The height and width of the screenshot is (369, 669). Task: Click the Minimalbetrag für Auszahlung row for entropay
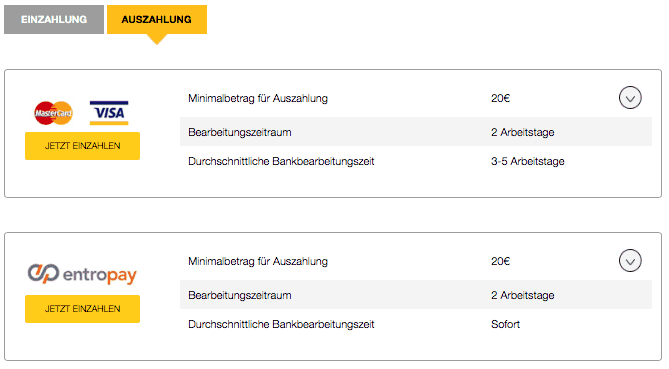pos(416,261)
